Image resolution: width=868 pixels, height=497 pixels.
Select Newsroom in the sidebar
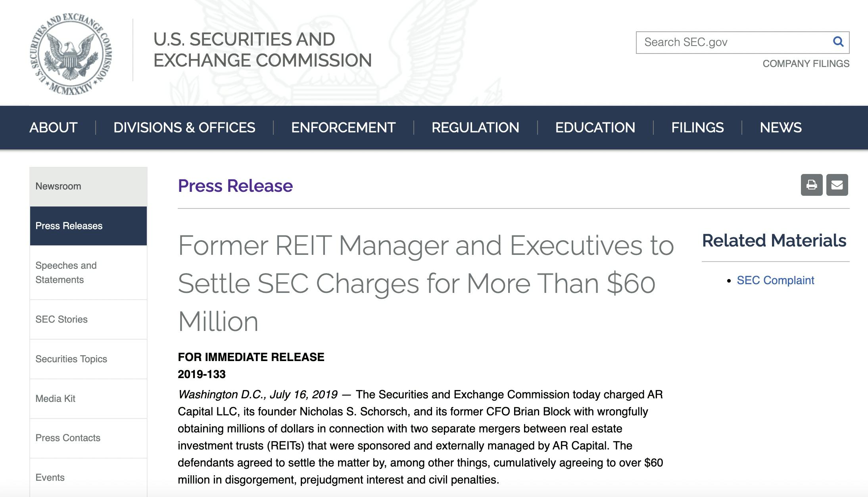click(x=58, y=186)
